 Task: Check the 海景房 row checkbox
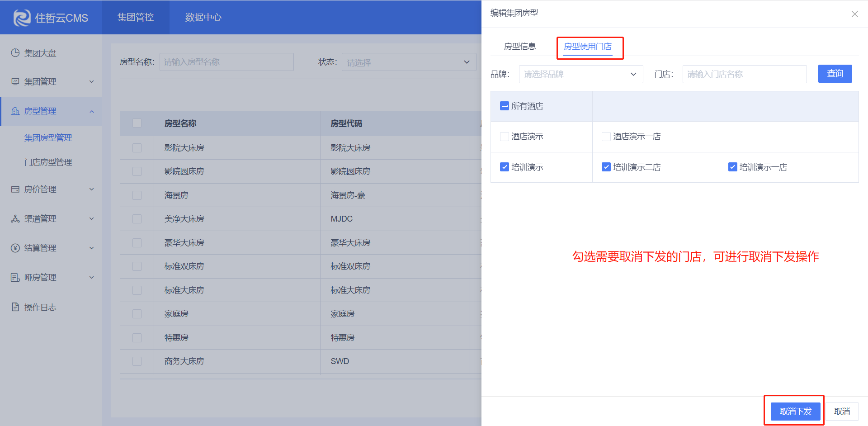coord(137,195)
